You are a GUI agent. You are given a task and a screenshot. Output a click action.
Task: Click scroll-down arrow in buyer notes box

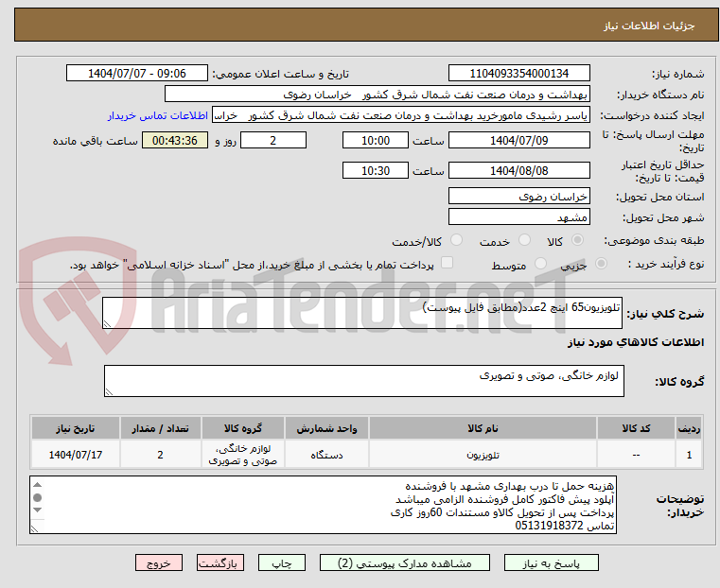(38, 510)
